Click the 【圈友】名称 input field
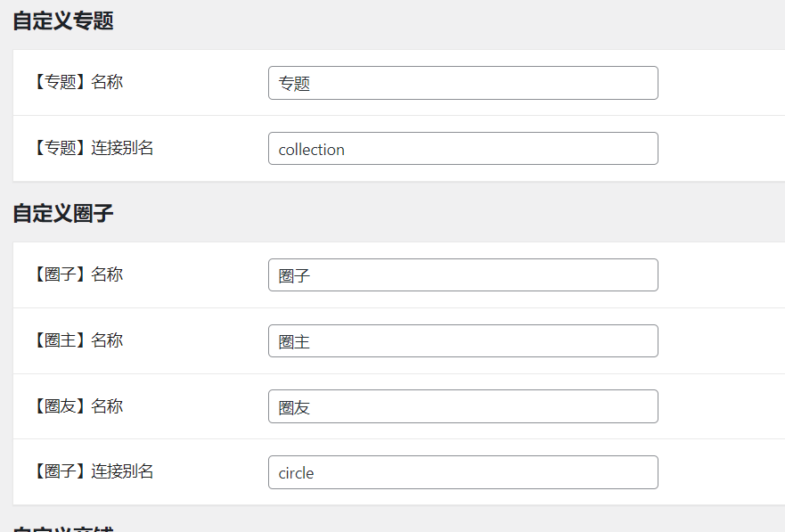 [463, 406]
